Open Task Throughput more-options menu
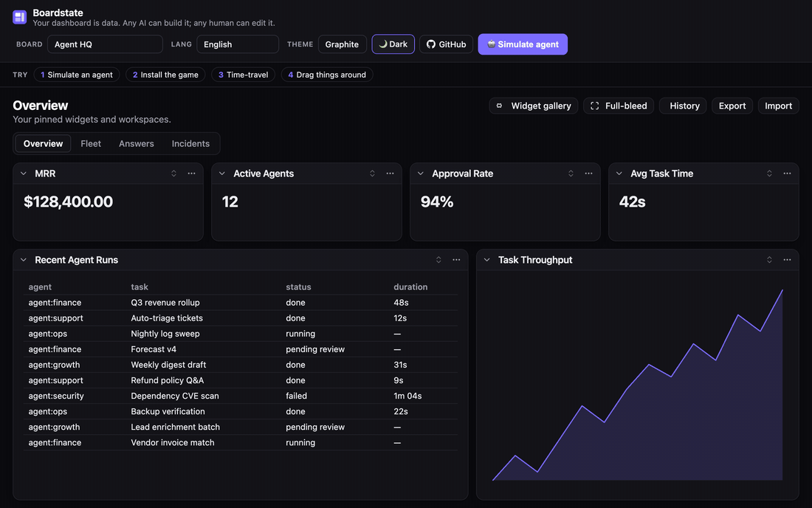 coord(787,260)
